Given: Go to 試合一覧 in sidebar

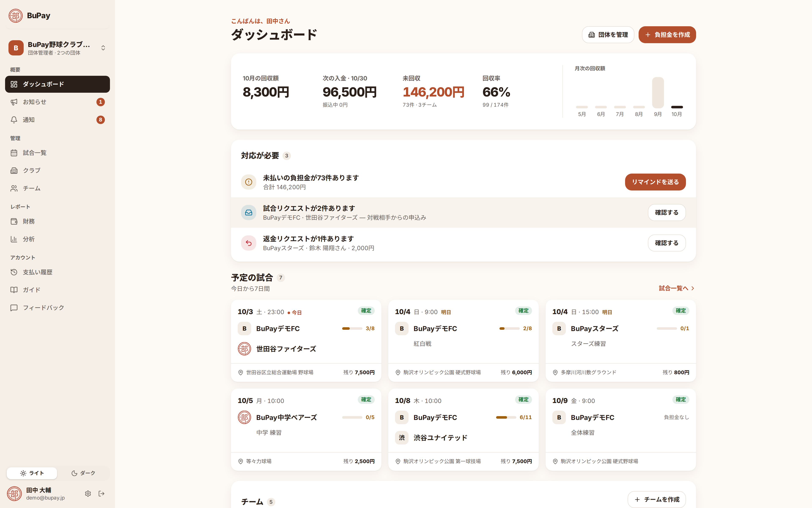Looking at the screenshot, I should click(57, 153).
